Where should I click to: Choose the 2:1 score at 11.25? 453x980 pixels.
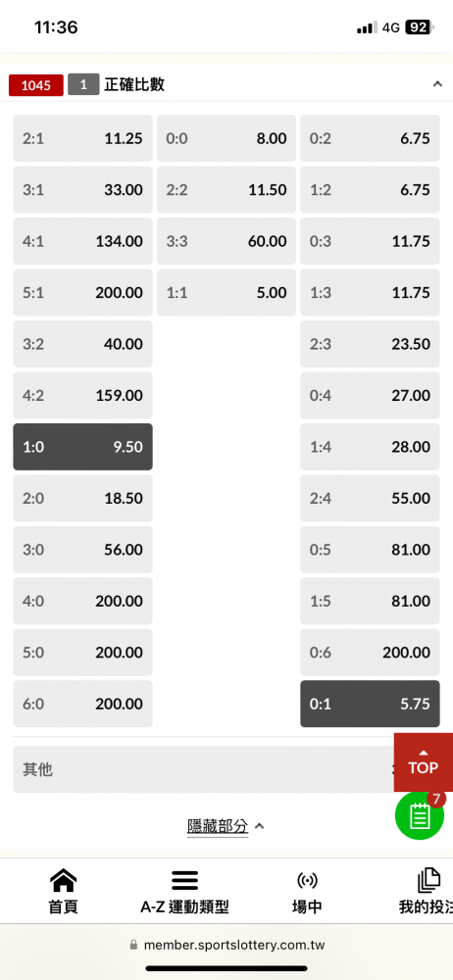pyautogui.click(x=82, y=138)
